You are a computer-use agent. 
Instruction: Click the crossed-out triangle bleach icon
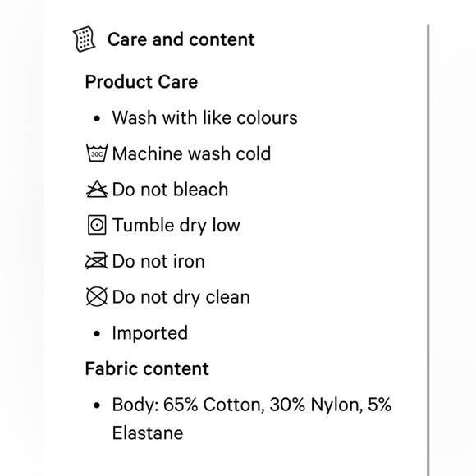(x=97, y=189)
